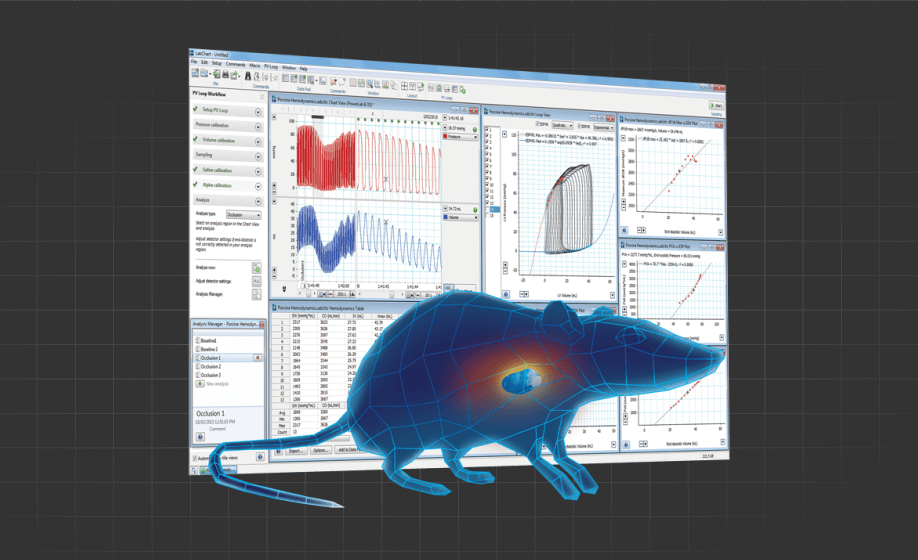This screenshot has height=560, width=918.
Task: Click the CO column header in Hemodynamics Table
Action: 333,316
